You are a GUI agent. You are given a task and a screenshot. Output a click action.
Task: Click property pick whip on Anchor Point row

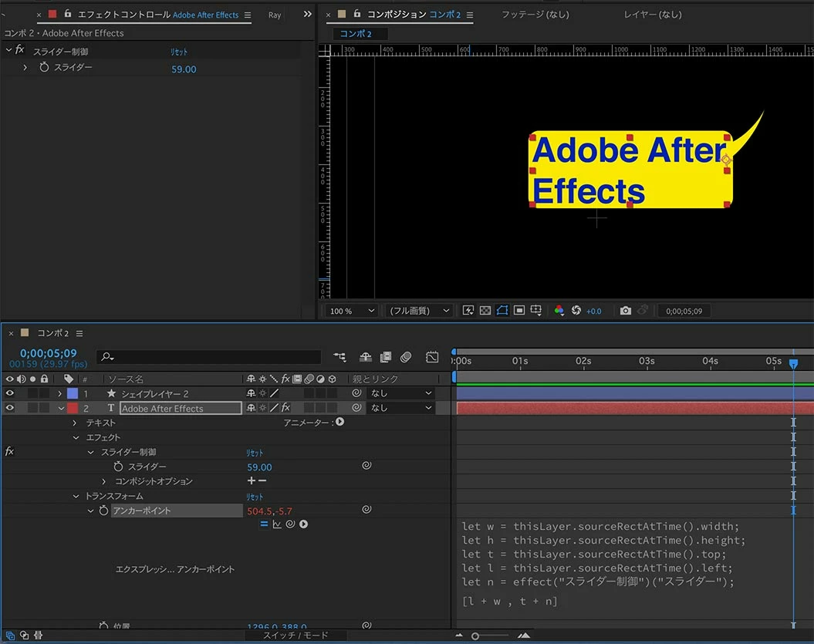[x=366, y=510]
